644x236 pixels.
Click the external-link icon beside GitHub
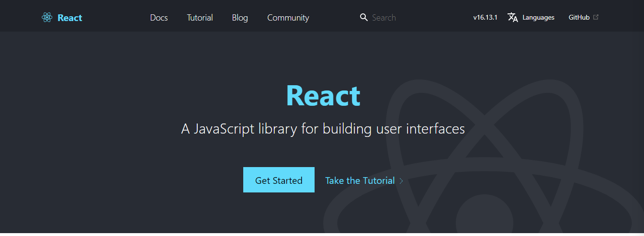click(596, 17)
